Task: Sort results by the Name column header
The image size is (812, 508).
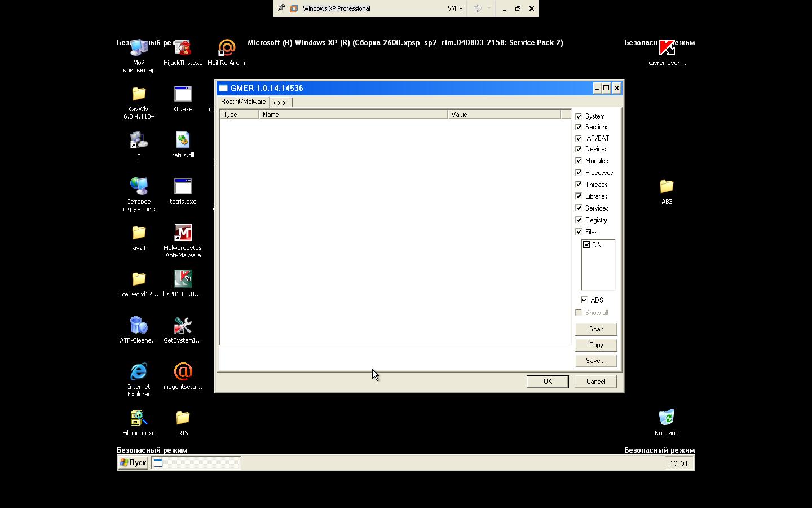Action: coord(353,115)
